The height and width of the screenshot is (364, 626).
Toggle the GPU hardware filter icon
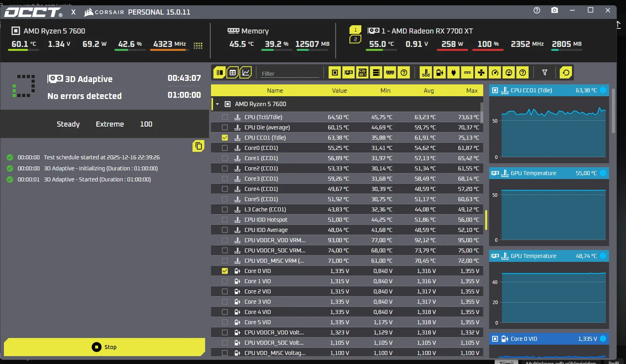(349, 73)
